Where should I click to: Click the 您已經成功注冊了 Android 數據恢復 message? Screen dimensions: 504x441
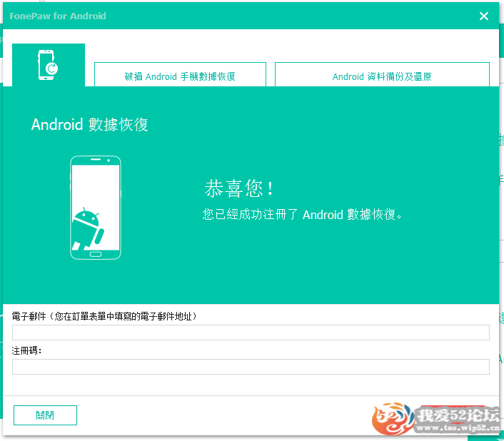click(302, 214)
